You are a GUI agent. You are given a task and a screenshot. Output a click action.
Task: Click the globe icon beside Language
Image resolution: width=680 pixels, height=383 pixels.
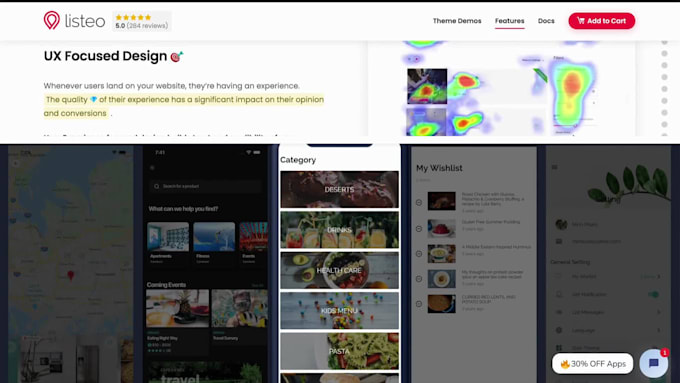(x=559, y=330)
